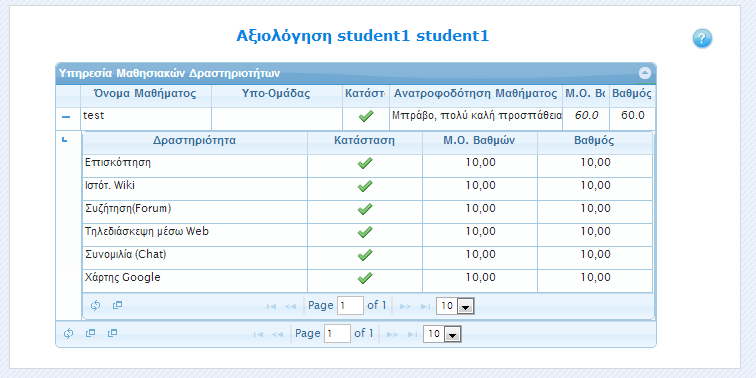Open the help question mark icon
Viewport: 756px width, 378px height.
point(702,39)
